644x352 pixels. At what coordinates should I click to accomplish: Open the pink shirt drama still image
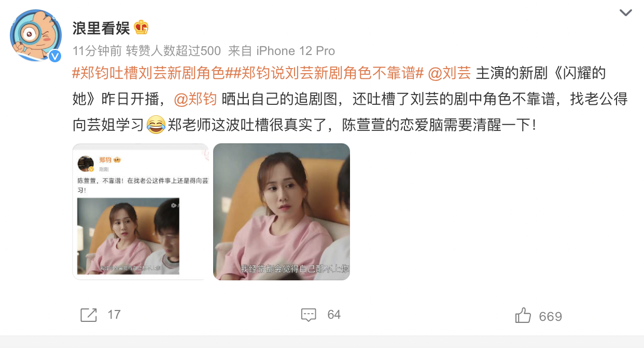(x=282, y=212)
